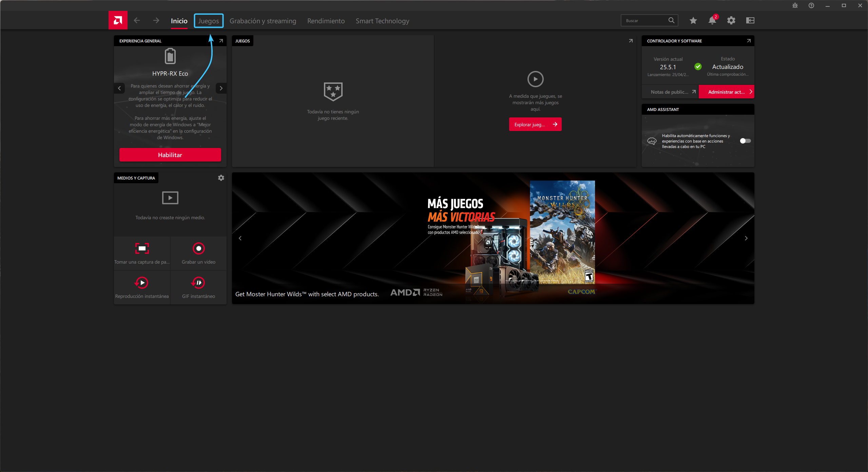Click the Lanzamiento date text
Screen dimensions: 868x472
(668, 75)
